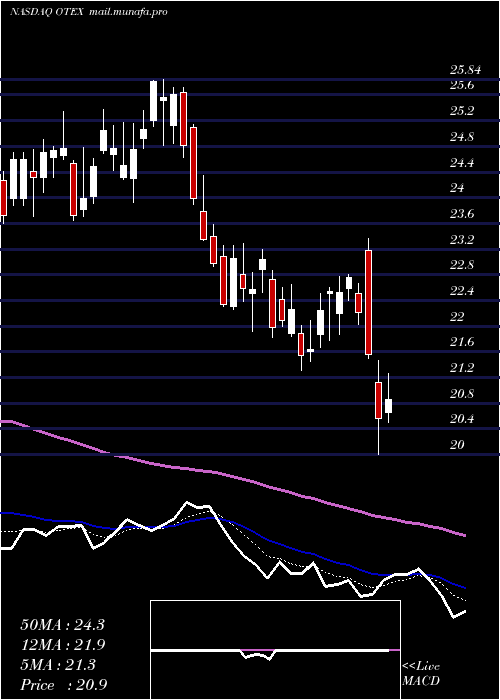Click the 23.6 price axis label

pyautogui.click(x=462, y=214)
